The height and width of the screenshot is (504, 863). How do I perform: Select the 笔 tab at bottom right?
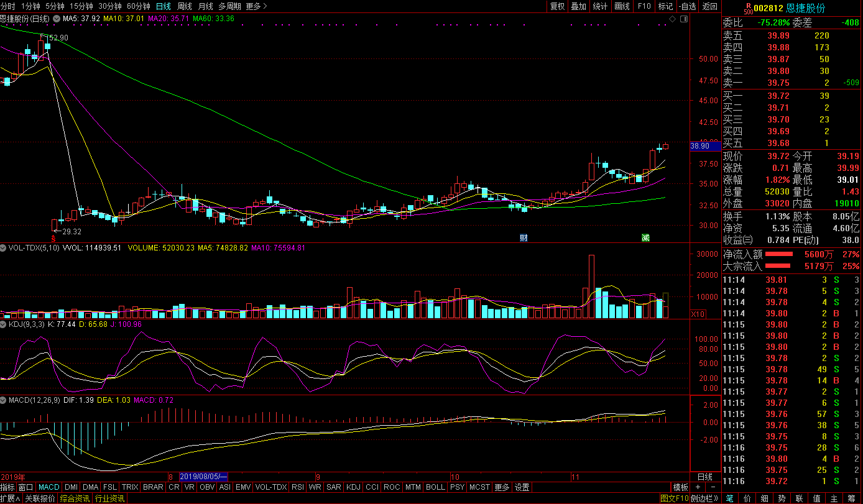[x=729, y=498]
